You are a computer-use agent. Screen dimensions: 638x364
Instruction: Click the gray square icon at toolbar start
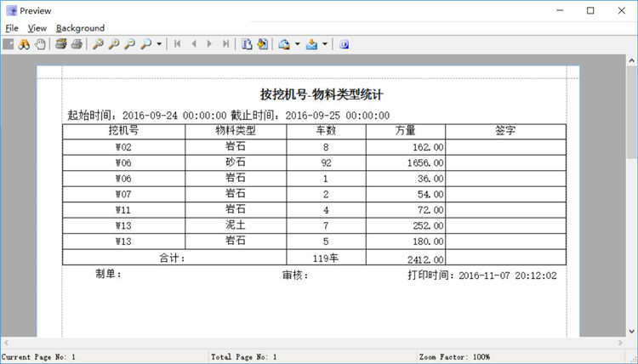coord(9,43)
